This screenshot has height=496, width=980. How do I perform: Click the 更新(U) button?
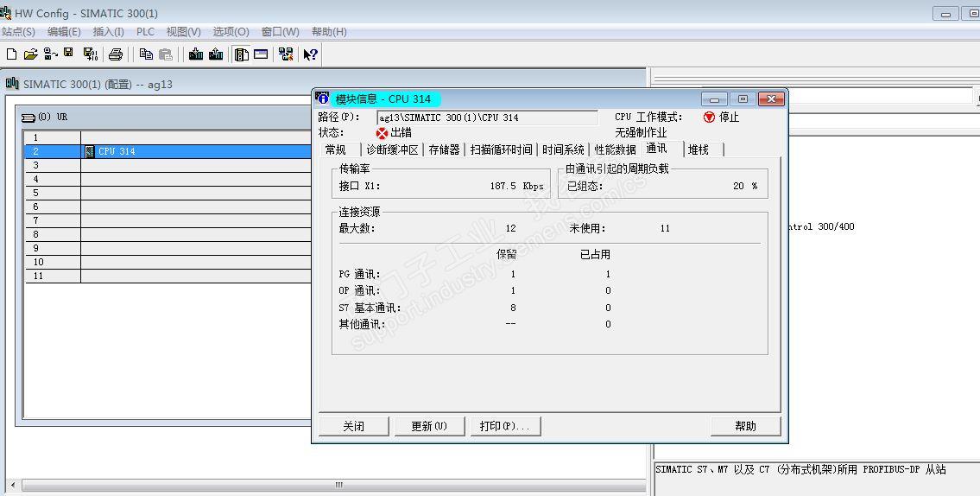click(429, 426)
